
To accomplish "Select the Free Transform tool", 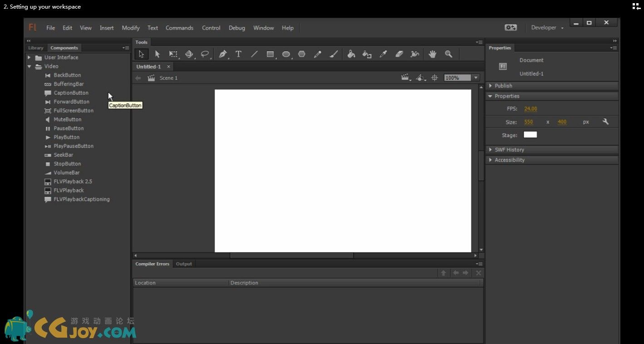I will pyautogui.click(x=173, y=54).
